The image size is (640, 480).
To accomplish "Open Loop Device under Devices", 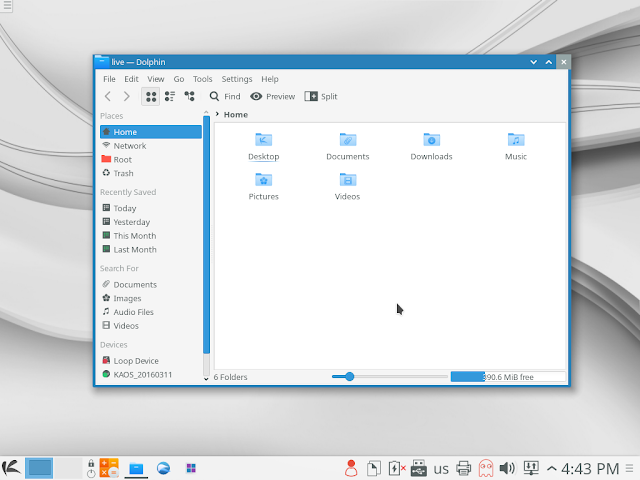I will pos(151,361).
